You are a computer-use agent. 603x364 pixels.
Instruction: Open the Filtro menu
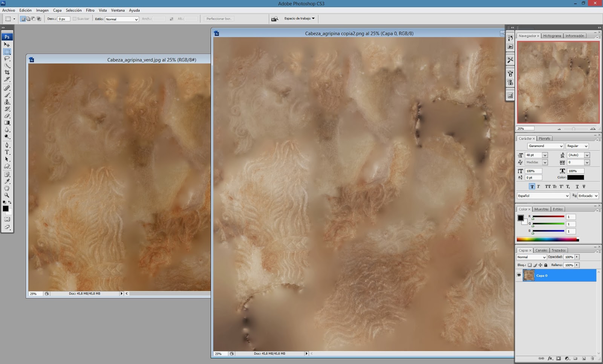[x=90, y=10]
